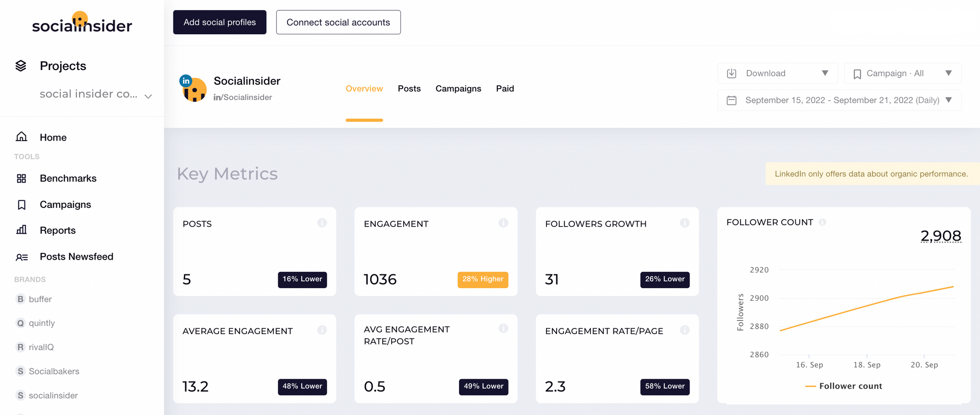Open the date range dropdown arrow
Screen dimensions: 980x415
pos(949,100)
